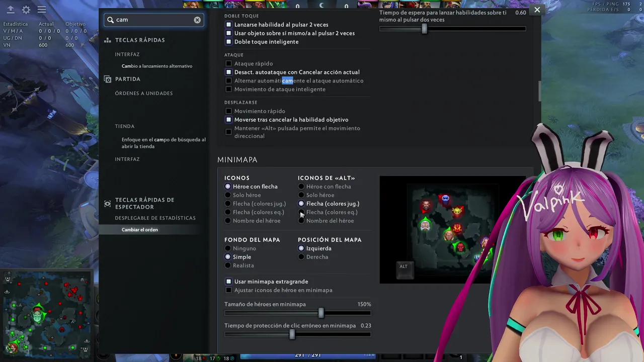Click the spectator hotkeys section icon
This screenshot has width=644, height=362.
click(107, 203)
